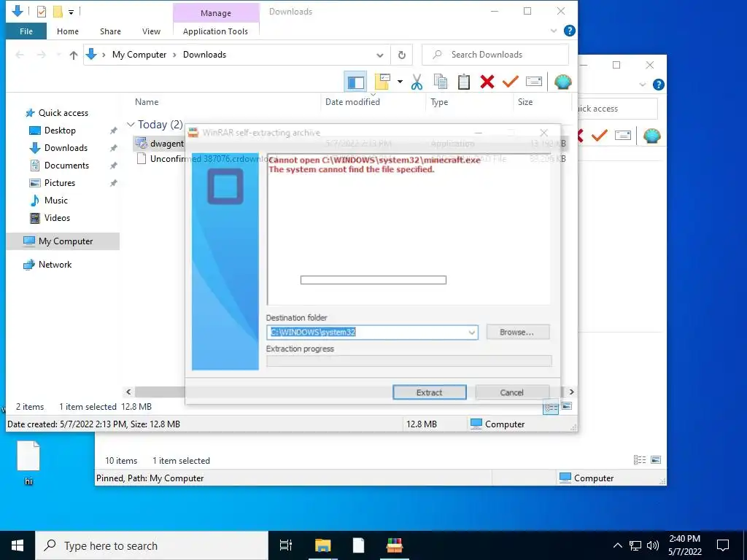Click the network tray icon
747x560 pixels.
click(635, 545)
